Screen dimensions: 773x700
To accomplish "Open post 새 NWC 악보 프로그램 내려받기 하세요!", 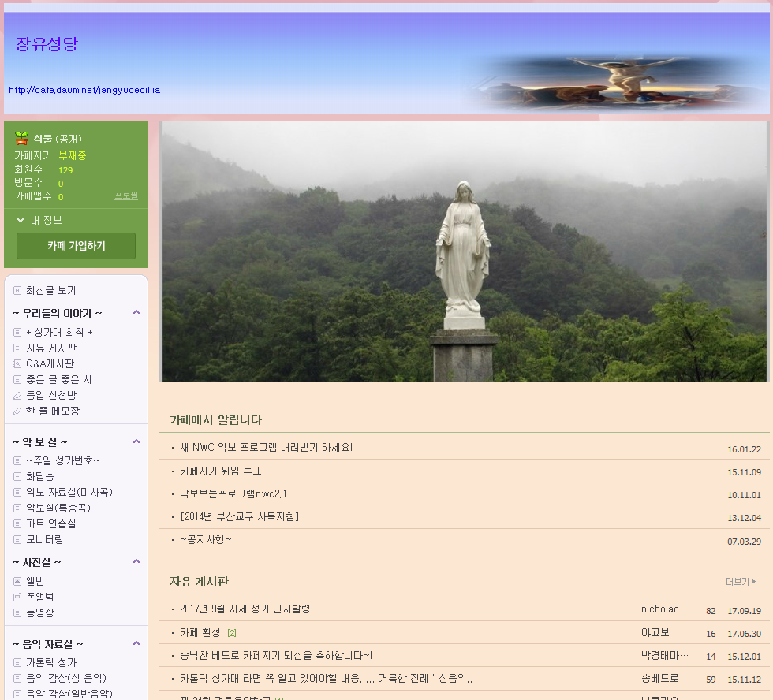I will [x=267, y=447].
